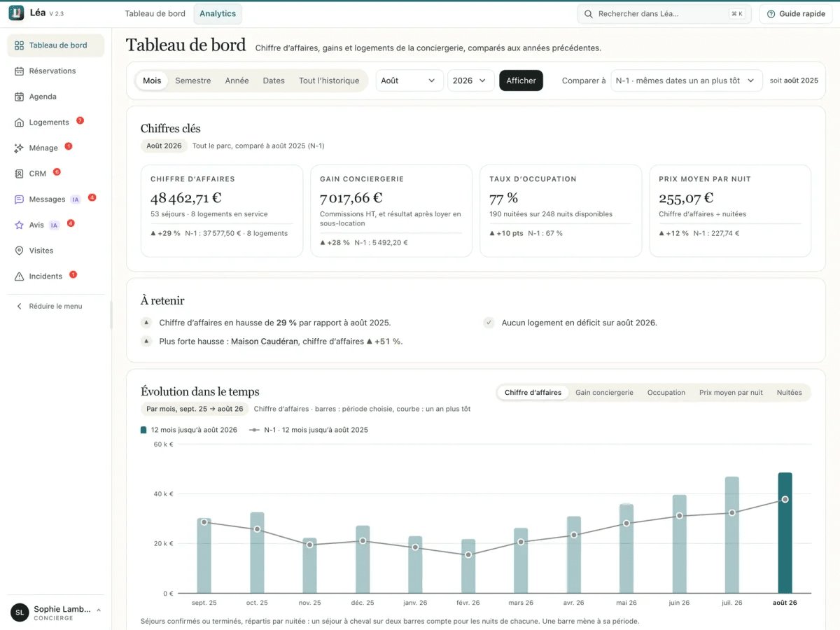Image resolution: width=840 pixels, height=630 pixels.
Task: Select the Semestre period option
Action: [193, 80]
